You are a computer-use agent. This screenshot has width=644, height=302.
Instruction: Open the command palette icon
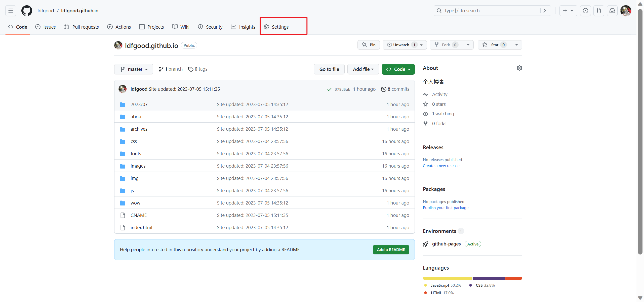pos(546,11)
